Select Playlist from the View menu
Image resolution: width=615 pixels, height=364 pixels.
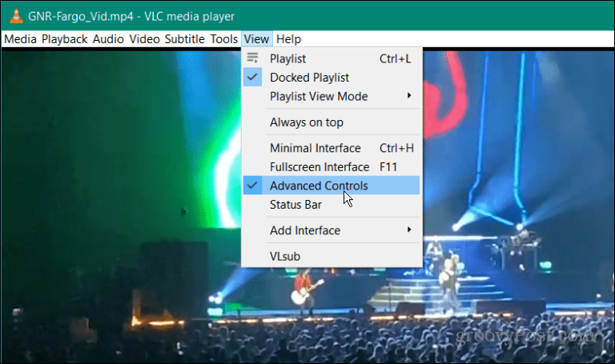click(332, 58)
